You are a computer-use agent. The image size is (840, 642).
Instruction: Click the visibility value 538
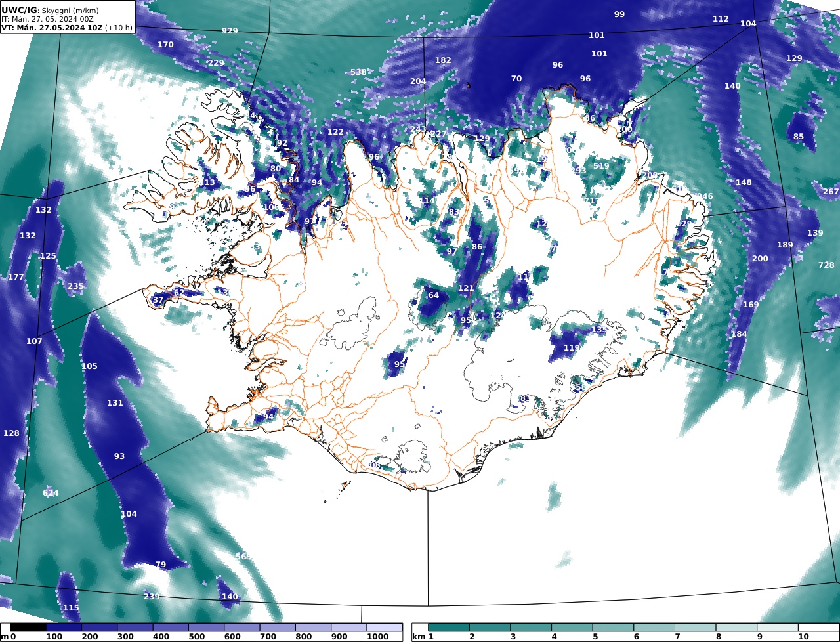pyautogui.click(x=358, y=72)
